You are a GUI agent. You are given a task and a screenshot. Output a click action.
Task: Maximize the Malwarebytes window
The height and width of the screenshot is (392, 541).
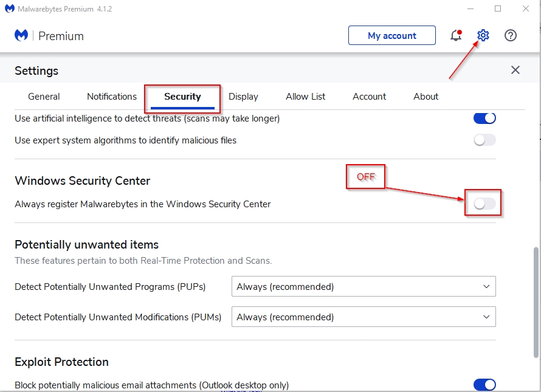pyautogui.click(x=498, y=9)
